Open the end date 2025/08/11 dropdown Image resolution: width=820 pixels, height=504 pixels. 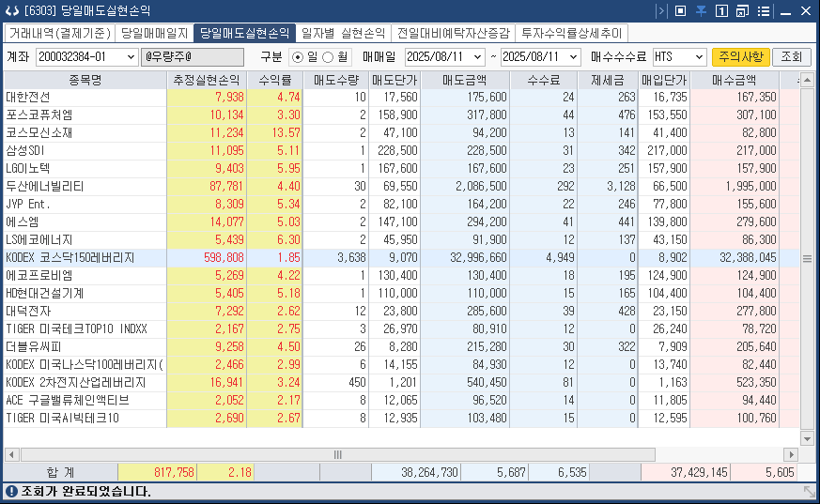(x=573, y=57)
